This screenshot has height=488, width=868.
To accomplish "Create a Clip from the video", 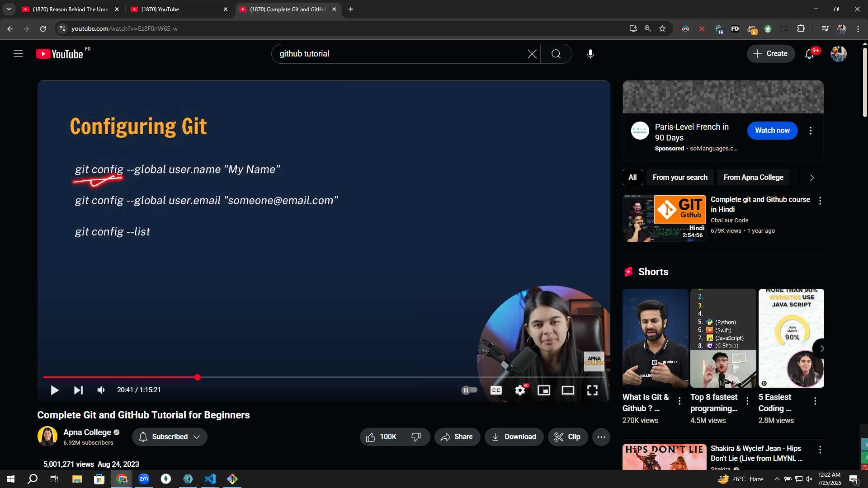I will (568, 437).
